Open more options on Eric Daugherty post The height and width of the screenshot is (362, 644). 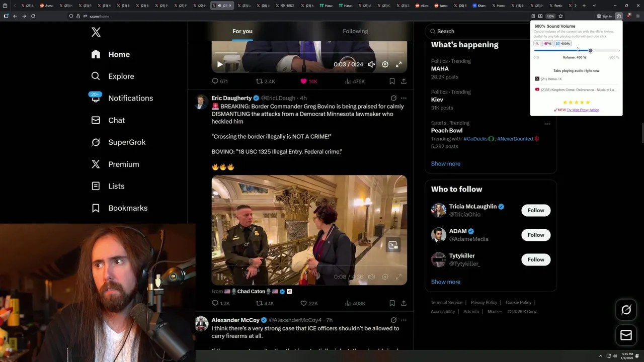coord(404,98)
